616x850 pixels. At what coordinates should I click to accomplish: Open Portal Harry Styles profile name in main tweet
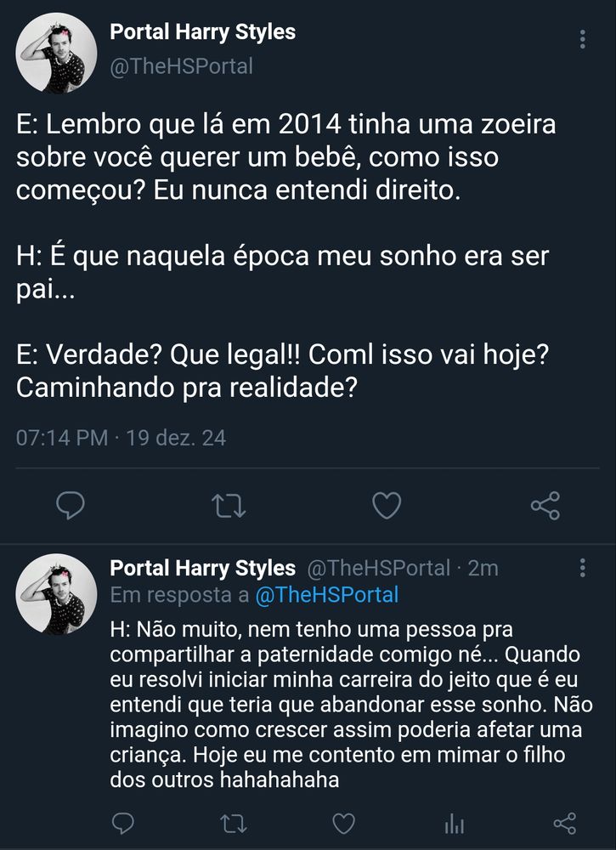(203, 33)
